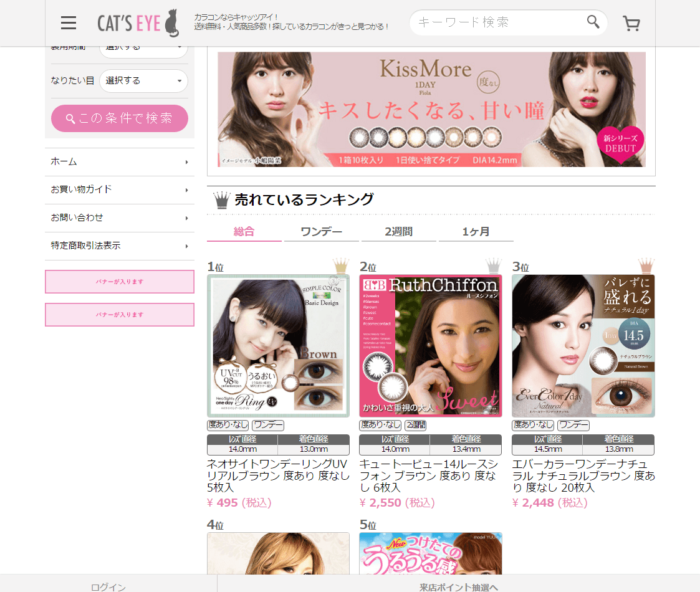The image size is (700, 592).
Task: Click the first バナーが入ります banner
Action: pyautogui.click(x=120, y=282)
